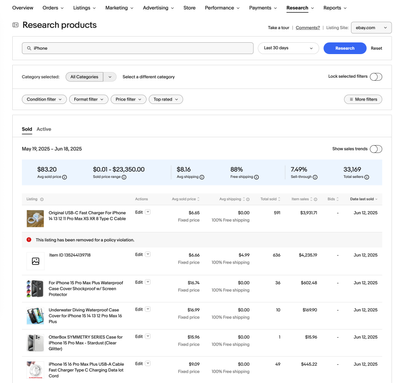Open the Research menu

point(300,8)
